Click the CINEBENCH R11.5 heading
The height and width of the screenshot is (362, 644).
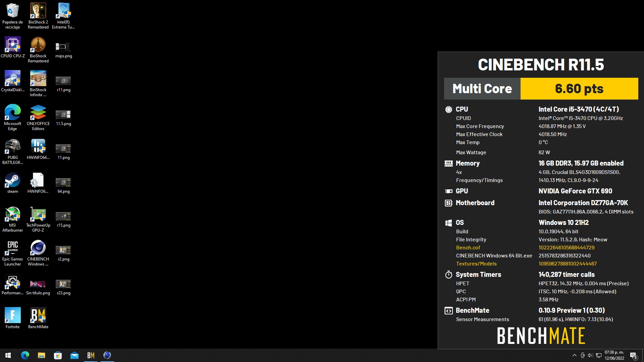point(541,65)
